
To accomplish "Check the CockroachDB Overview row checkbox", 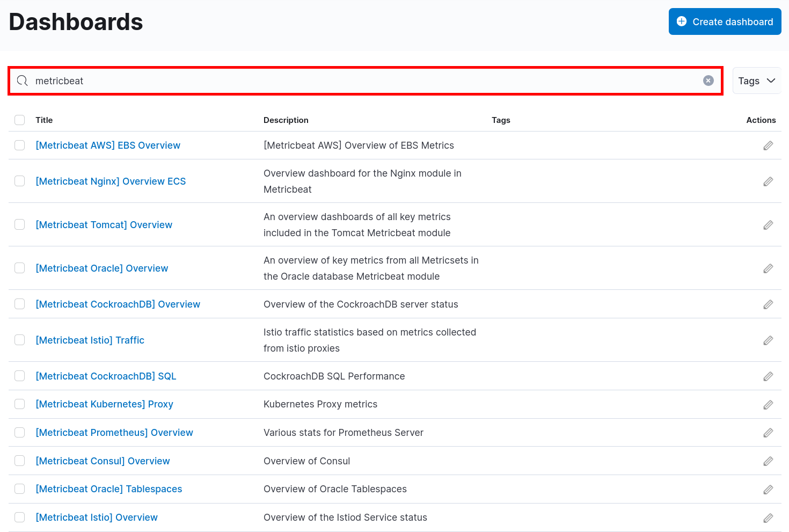I will coord(20,304).
